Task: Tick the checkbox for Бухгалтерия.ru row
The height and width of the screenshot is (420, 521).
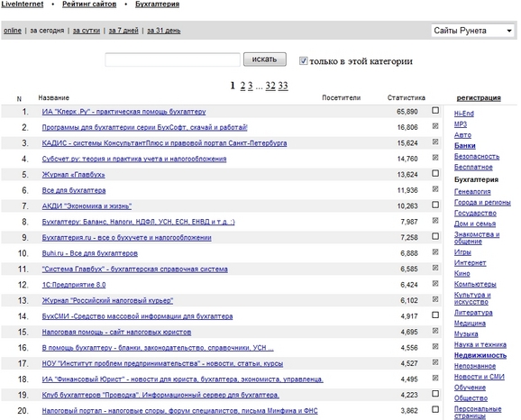Action: click(435, 236)
